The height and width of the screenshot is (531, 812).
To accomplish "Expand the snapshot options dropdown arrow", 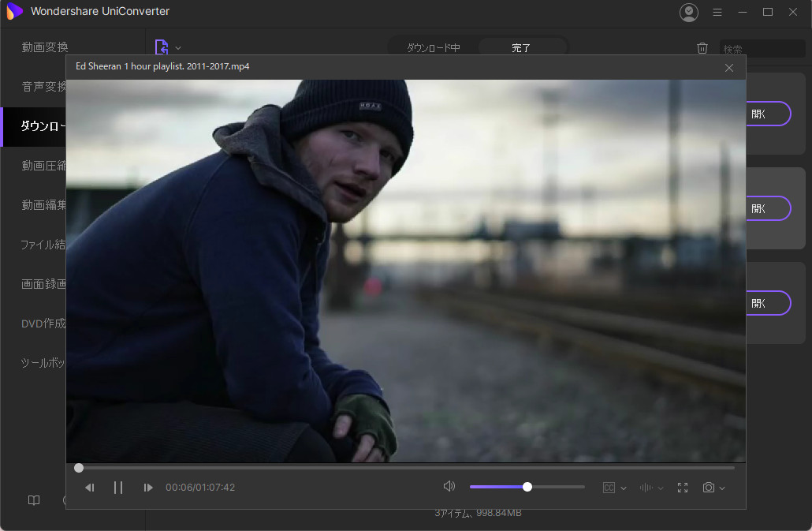I will (722, 488).
